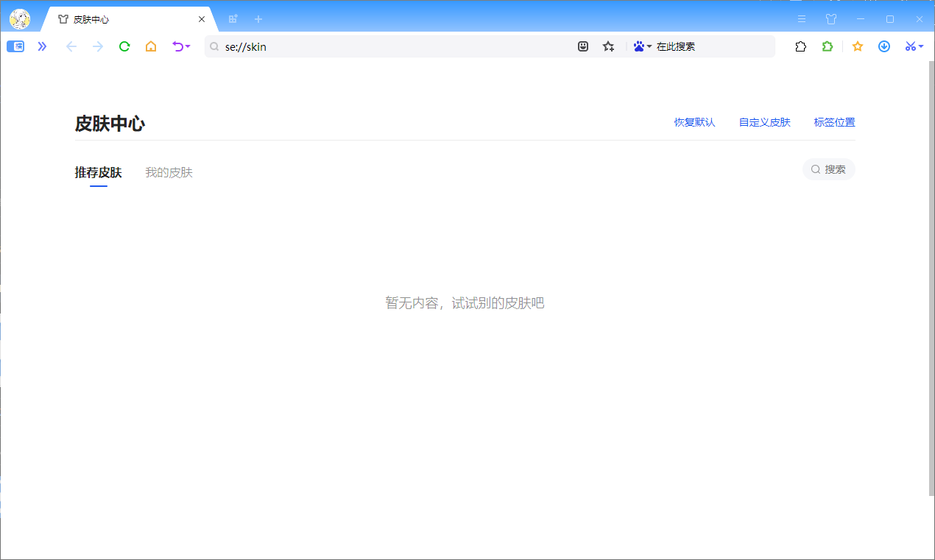Screen dimensions: 935x560
Task: Click the Baidu paw search engine icon
Action: 639,46
